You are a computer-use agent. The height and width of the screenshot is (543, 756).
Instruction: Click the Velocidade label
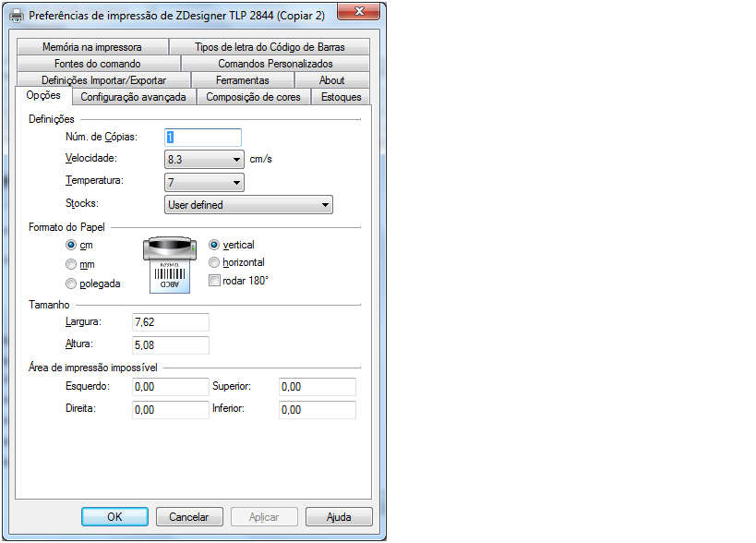coord(91,158)
